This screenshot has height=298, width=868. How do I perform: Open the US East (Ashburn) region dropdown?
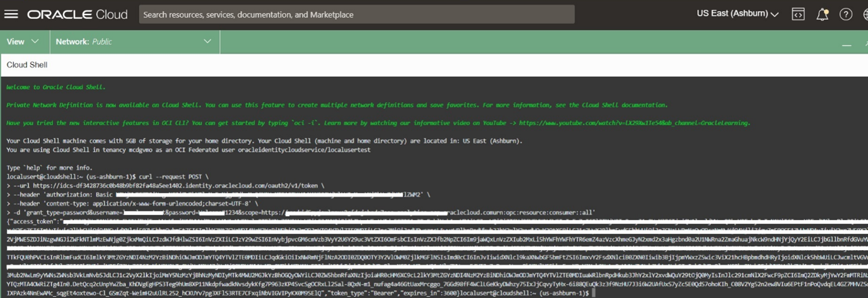click(x=738, y=14)
